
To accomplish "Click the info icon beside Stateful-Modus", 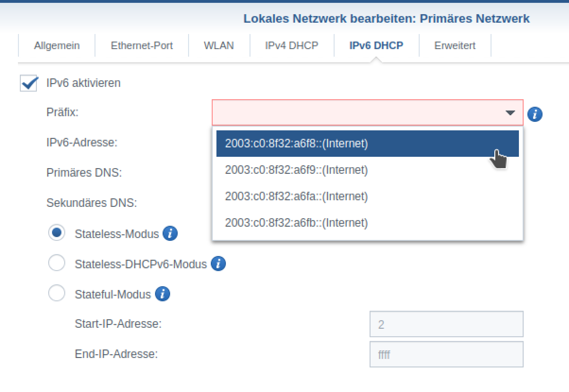I will (x=163, y=294).
